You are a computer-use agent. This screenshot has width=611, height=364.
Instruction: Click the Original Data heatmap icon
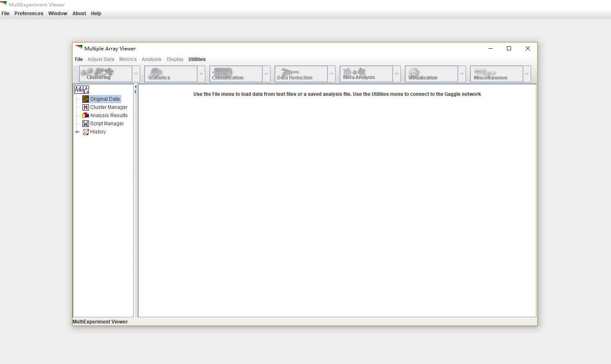tap(86, 99)
